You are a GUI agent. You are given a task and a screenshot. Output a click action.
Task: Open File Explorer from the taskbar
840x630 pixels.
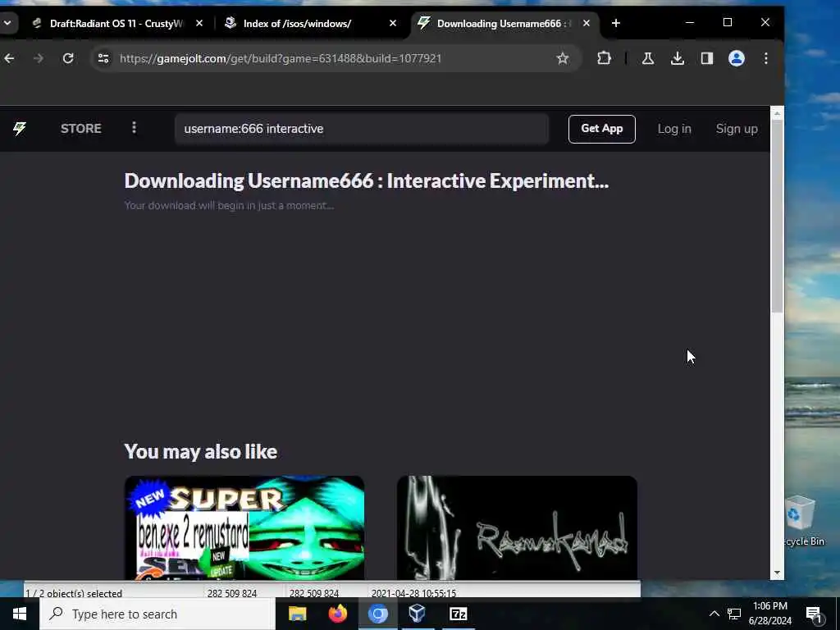coord(297,614)
